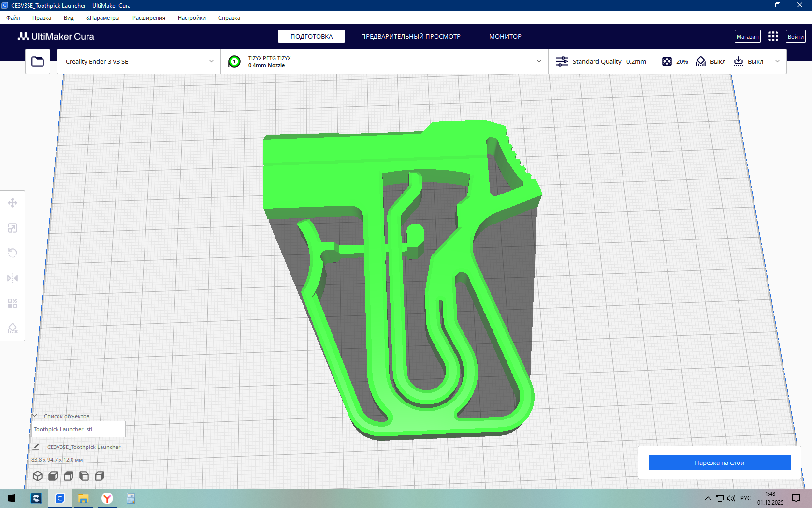Click the CE3V3SE_Toothpick Launcher job name
This screenshot has height=508, width=812.
(84, 447)
